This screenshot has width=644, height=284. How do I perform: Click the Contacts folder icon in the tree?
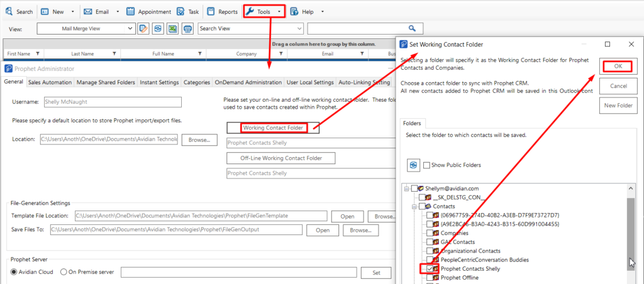[429, 206]
